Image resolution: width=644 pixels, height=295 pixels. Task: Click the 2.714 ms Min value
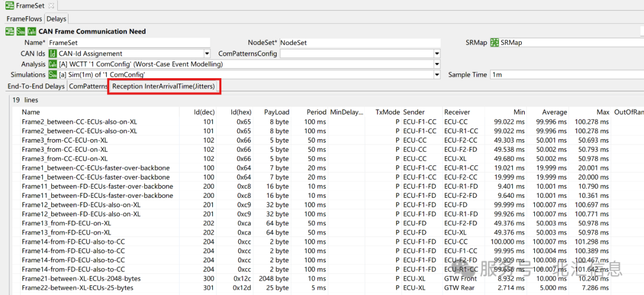click(512, 288)
